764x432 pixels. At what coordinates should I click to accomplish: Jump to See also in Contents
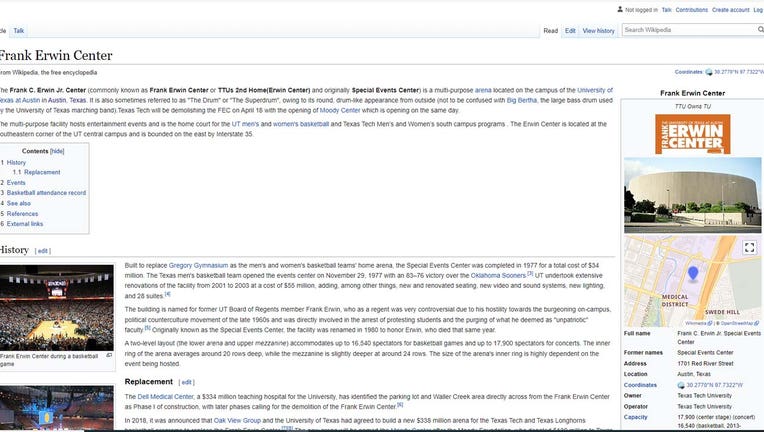coord(19,204)
